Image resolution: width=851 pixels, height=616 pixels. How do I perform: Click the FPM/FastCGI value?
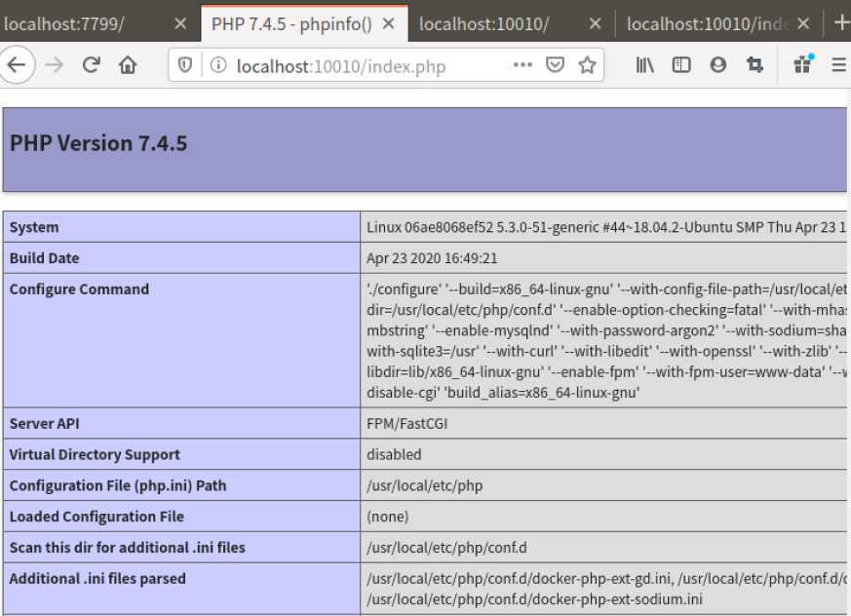(406, 423)
